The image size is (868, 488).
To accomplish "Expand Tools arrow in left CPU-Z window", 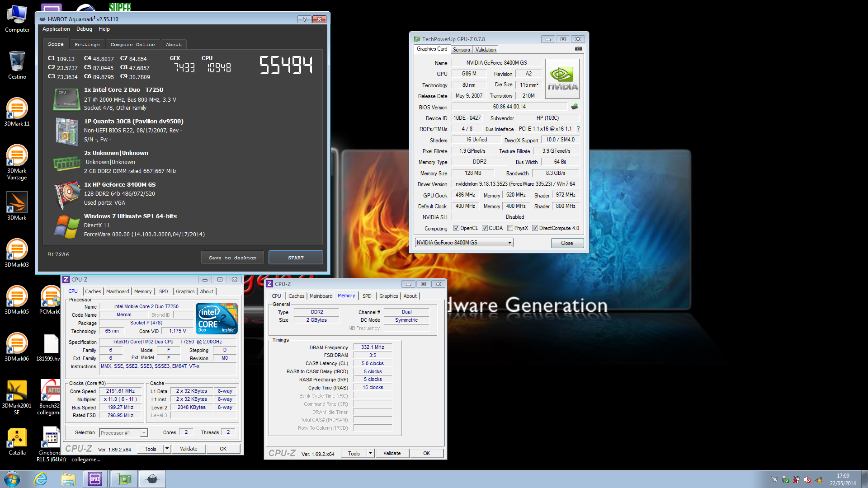I will pyautogui.click(x=167, y=449).
